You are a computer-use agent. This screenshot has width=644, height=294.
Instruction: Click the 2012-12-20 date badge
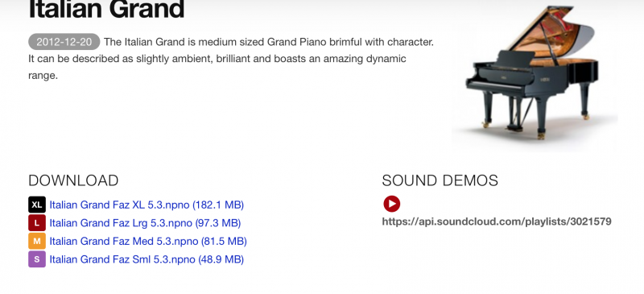tap(64, 42)
